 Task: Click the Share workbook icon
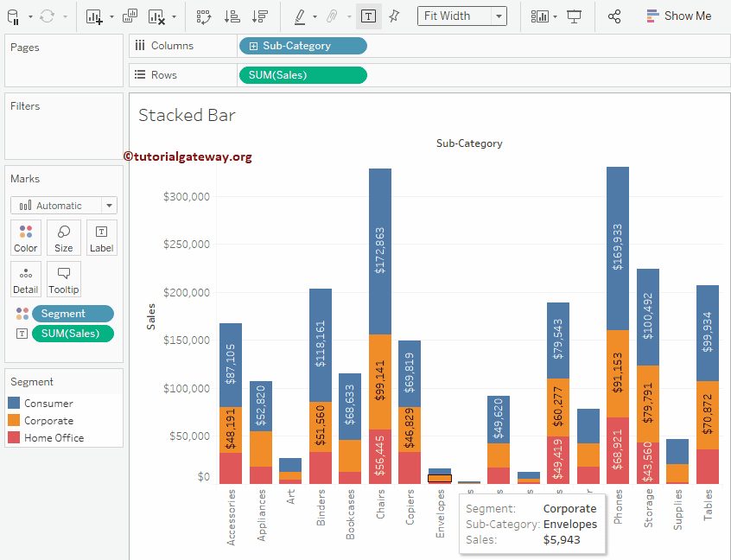(x=614, y=16)
